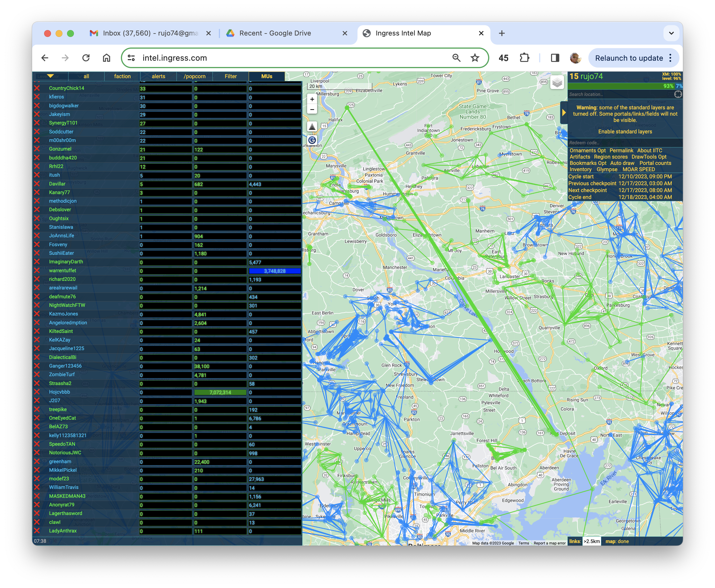Open the Chrome profile avatar

tap(575, 58)
